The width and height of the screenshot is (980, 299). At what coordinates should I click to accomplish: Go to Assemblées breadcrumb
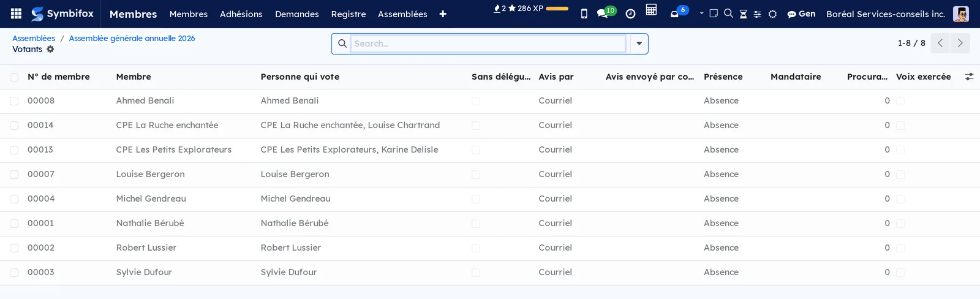coord(34,38)
